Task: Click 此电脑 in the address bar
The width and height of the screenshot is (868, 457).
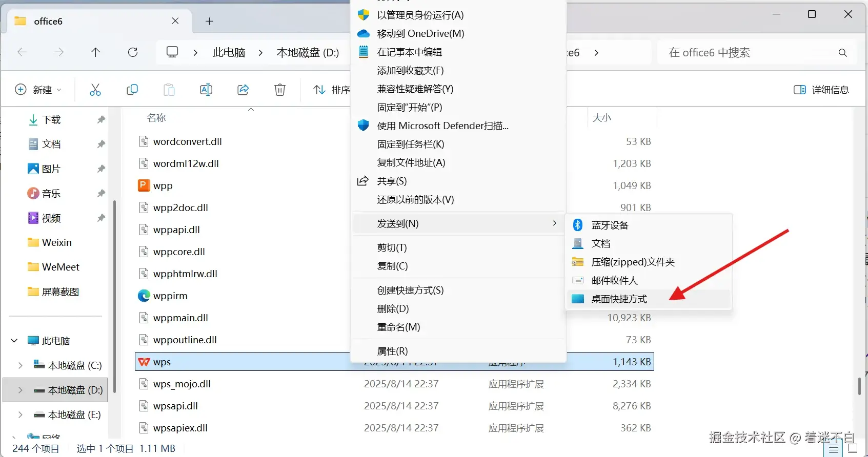Action: (x=229, y=52)
